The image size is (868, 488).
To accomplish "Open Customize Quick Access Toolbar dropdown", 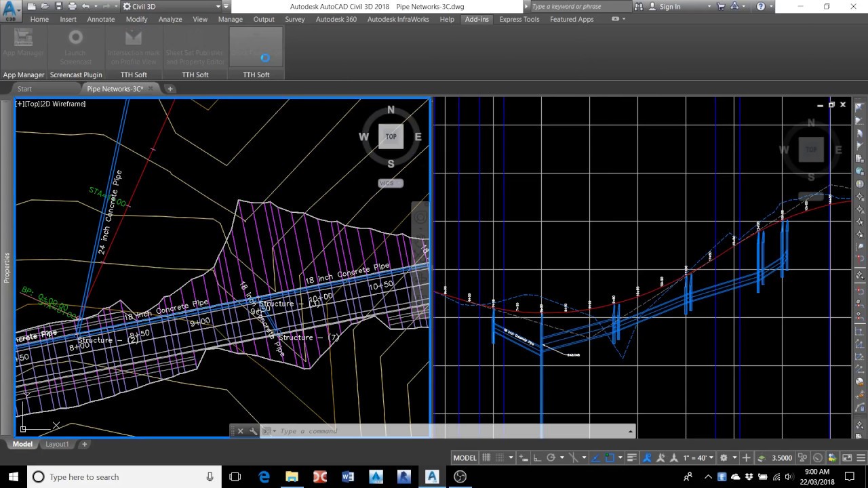I will click(x=226, y=6).
